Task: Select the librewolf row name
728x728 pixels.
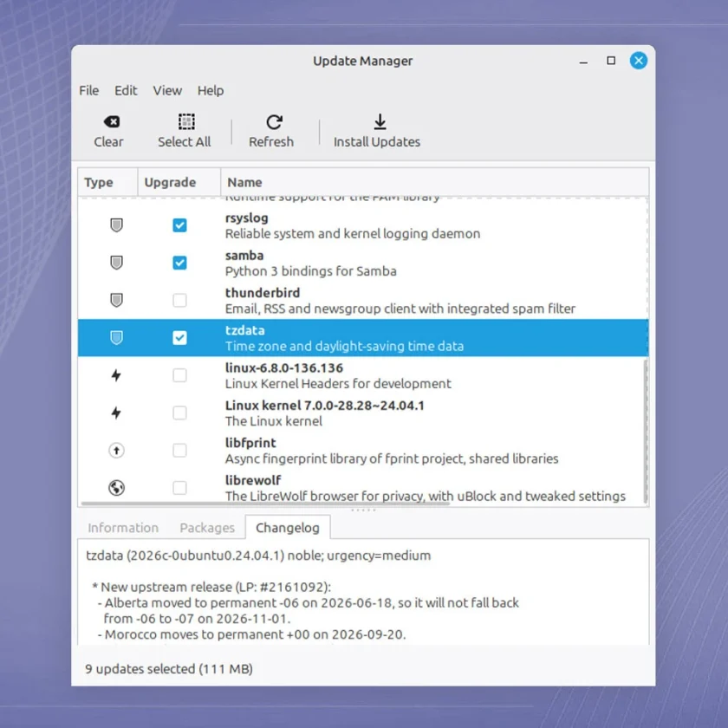Action: tap(253, 480)
